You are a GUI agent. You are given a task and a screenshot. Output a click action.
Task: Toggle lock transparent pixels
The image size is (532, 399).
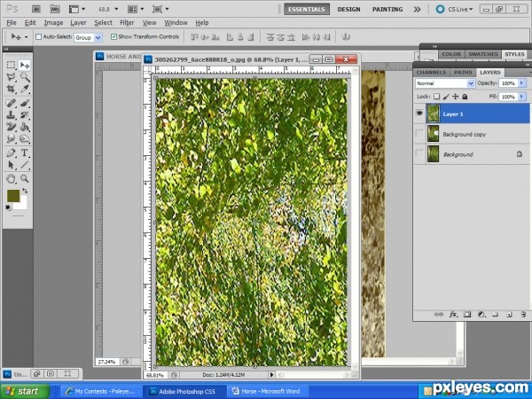tap(436, 97)
